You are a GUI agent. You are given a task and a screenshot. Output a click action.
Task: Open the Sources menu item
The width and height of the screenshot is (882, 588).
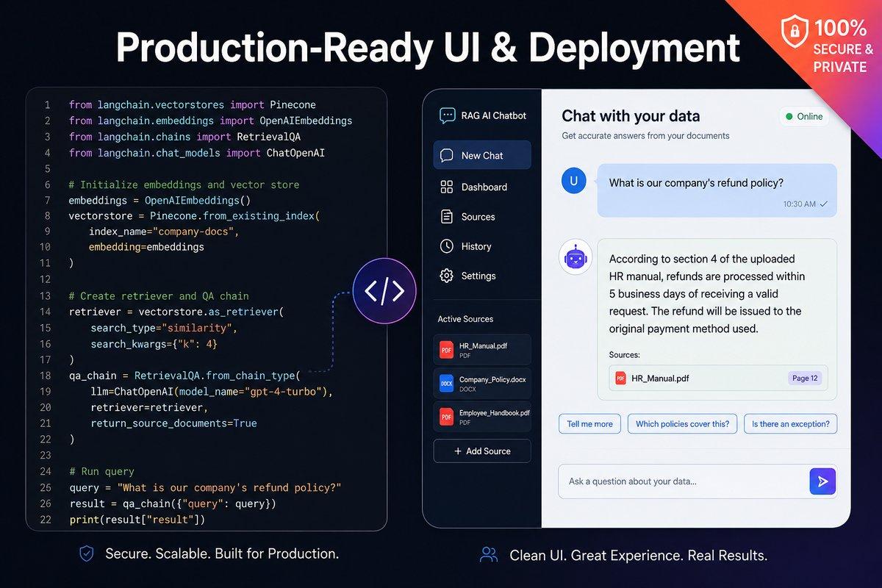[x=482, y=217]
